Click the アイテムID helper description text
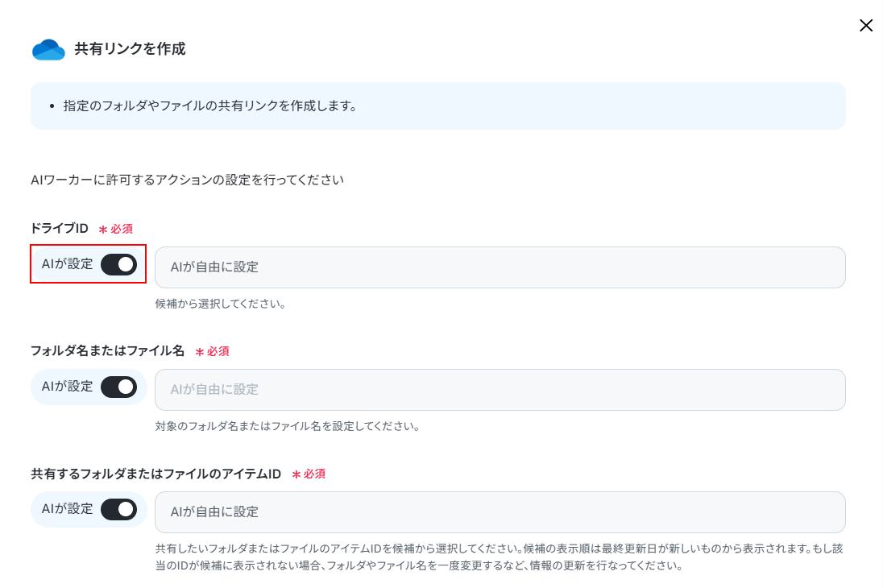 500,557
